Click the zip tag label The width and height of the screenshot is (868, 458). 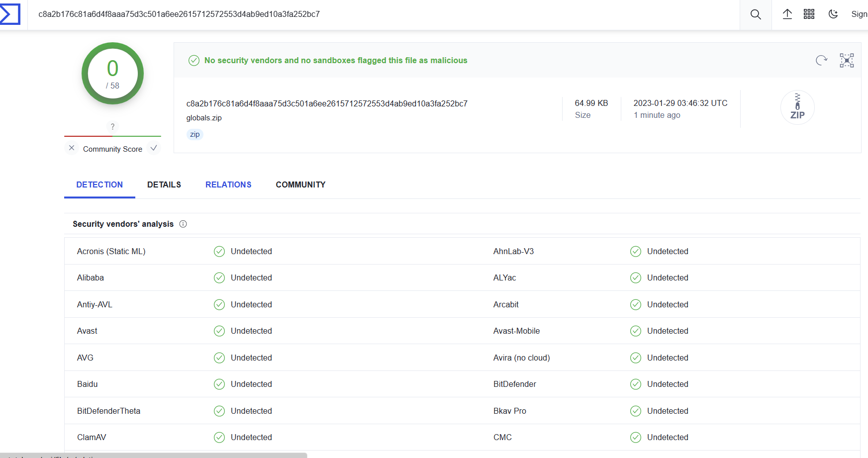194,134
